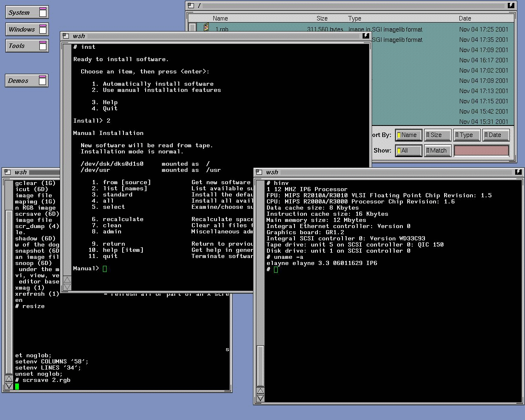
Task: Open the Demos toolchest menu
Action: (27, 81)
